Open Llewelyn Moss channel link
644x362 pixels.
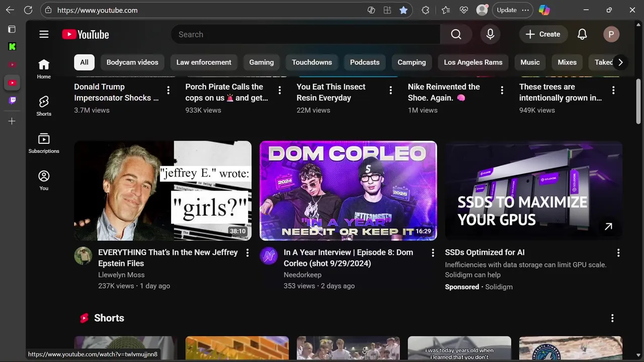click(121, 275)
